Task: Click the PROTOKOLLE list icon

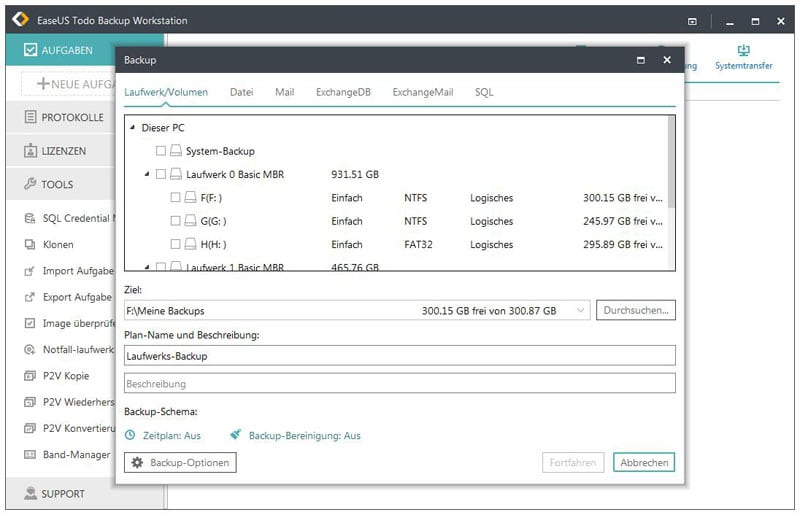Action: pos(31,117)
